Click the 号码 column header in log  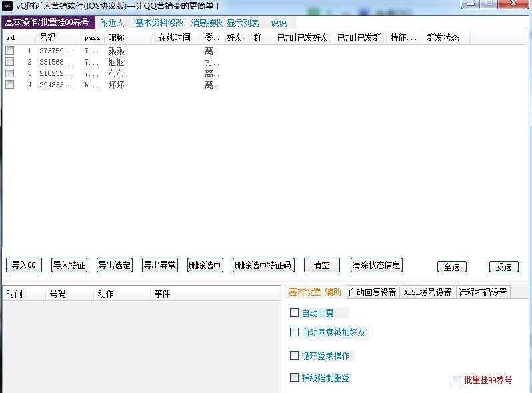pos(69,294)
